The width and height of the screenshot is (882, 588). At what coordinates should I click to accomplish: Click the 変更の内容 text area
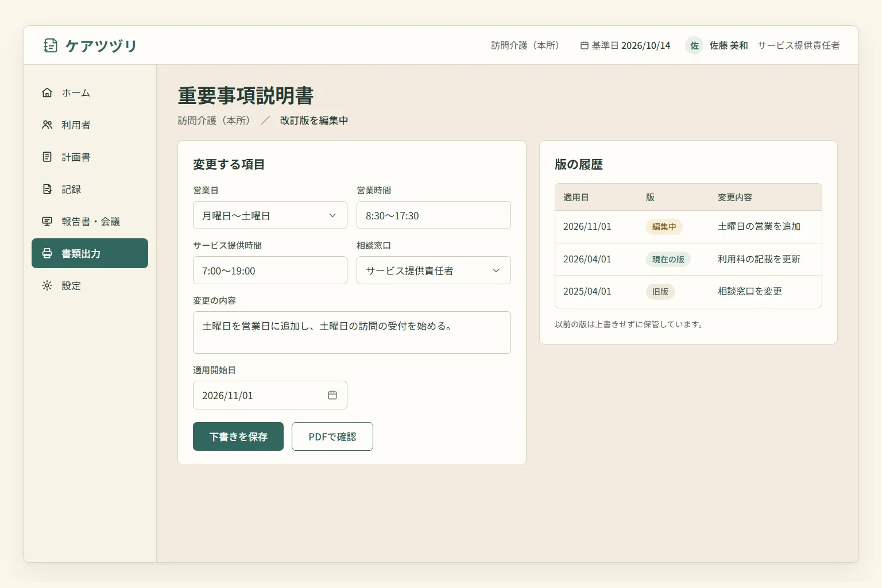(352, 332)
